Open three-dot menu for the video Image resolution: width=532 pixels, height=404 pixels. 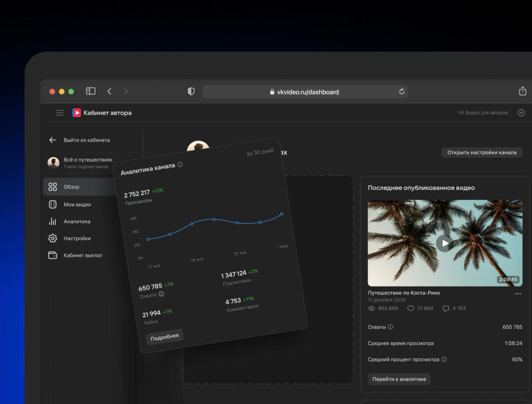tap(518, 294)
